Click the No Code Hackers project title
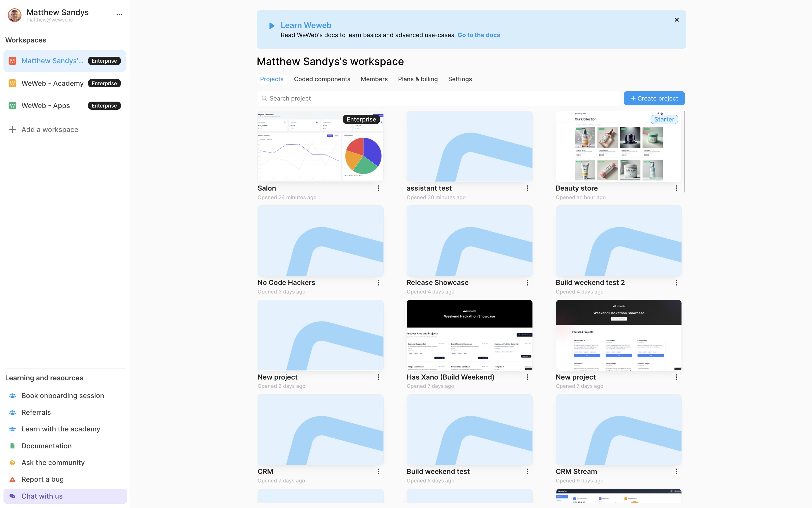 click(x=286, y=282)
